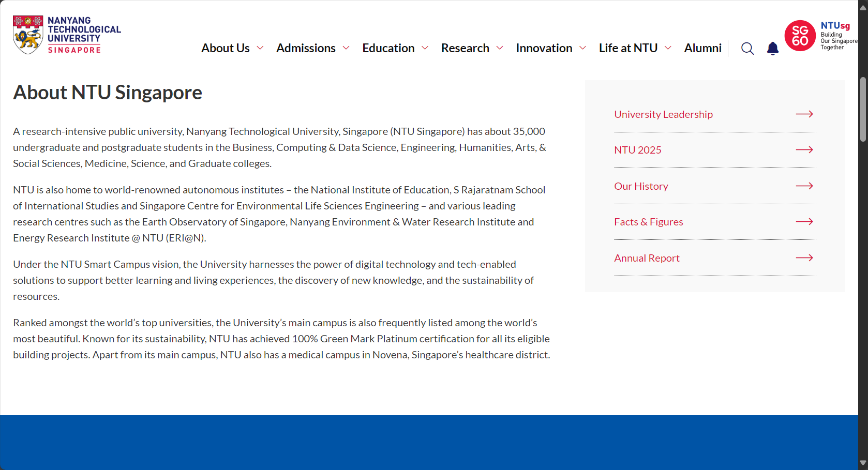Open the Innovation menu item

point(544,48)
